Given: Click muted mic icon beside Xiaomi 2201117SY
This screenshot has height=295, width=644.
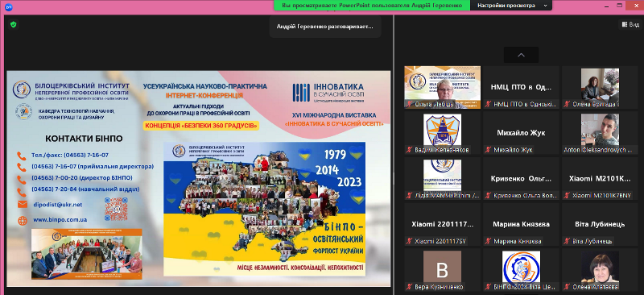Looking at the screenshot, I should click(410, 242).
